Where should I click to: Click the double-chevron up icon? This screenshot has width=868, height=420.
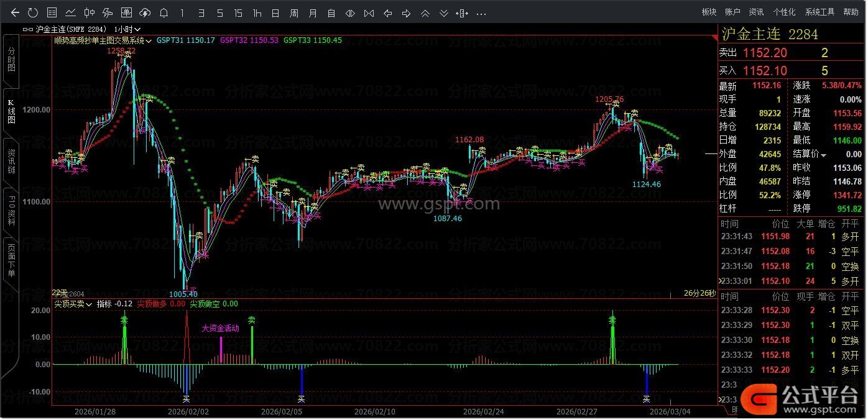click(425, 12)
